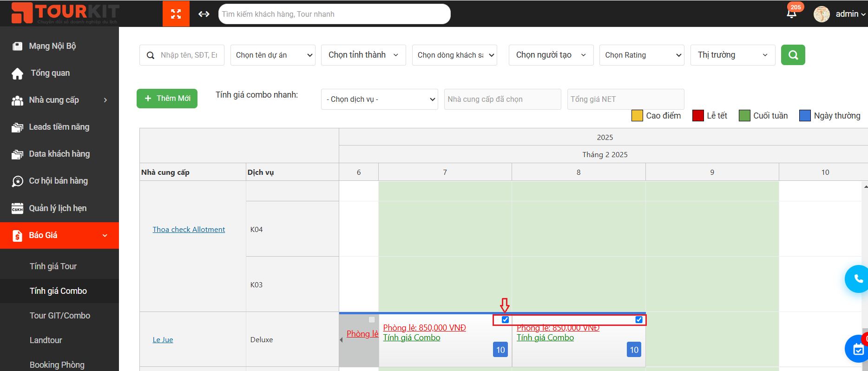Toggle fullscreen with the orange expand icon
868x371 pixels.
pos(176,14)
